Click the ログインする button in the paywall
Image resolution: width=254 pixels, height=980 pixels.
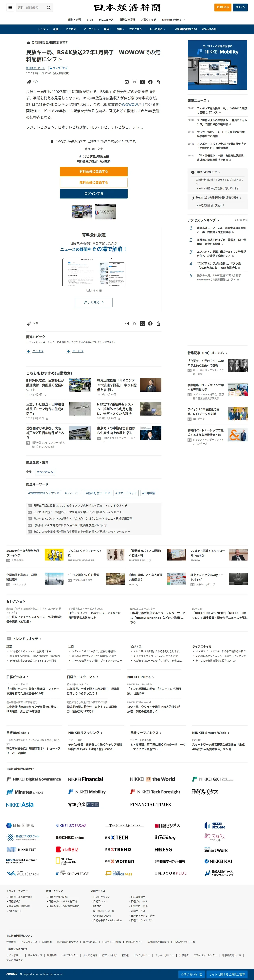click(94, 194)
